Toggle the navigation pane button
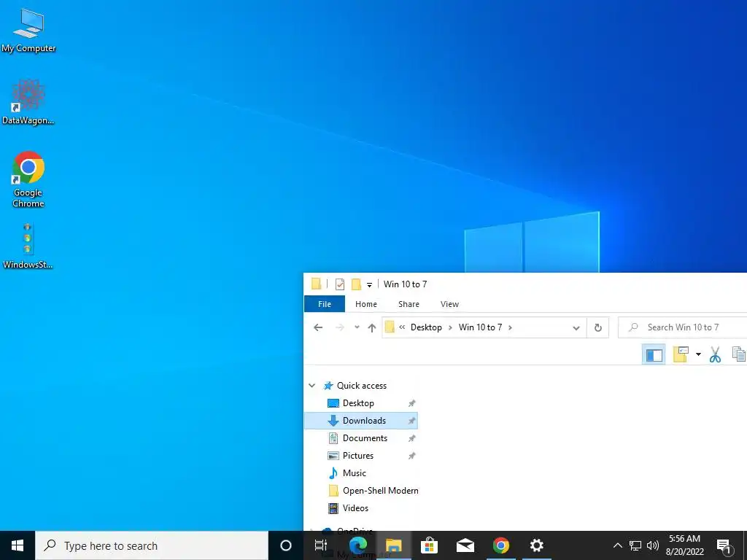The height and width of the screenshot is (560, 747). pos(654,355)
